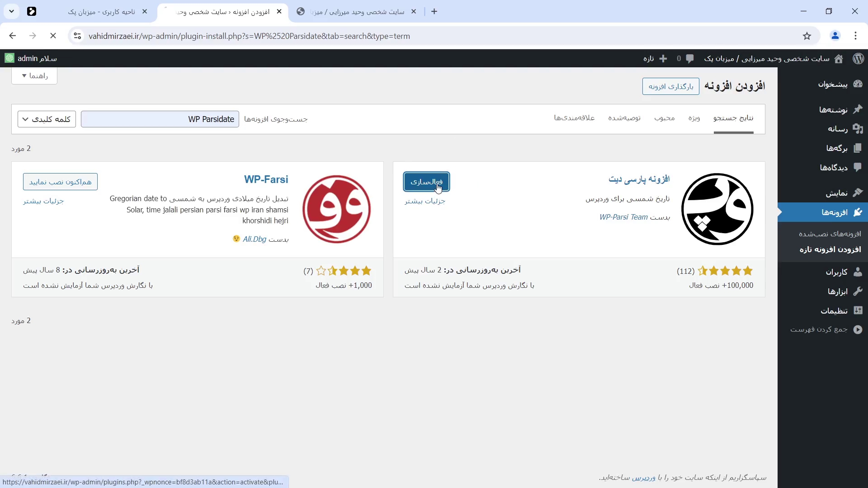Click install now (هم‌اکنون نصب نمایید) for WP-Farsi
Viewport: 868px width, 488px height.
coord(60,182)
